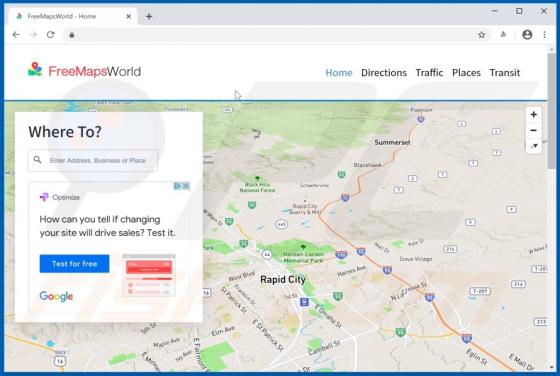Click Hanson-Larsen Memorial Park label
This screenshot has height=376, width=560.
pos(303,257)
